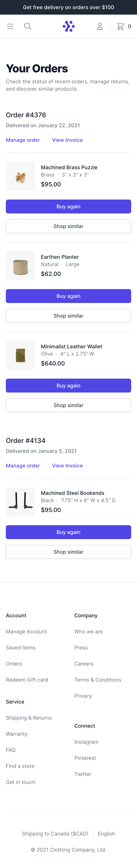The image size is (137, 868).
Task: Click the search magnifier icon
Action: point(28,26)
